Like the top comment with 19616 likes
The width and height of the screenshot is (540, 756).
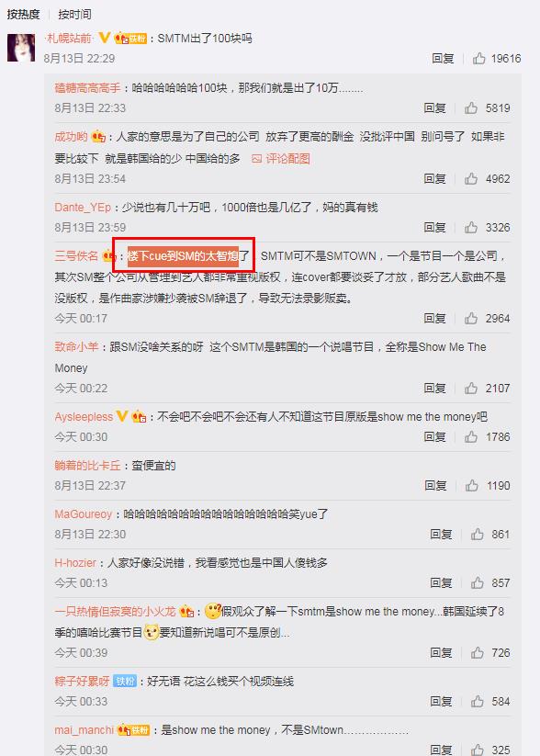(479, 59)
